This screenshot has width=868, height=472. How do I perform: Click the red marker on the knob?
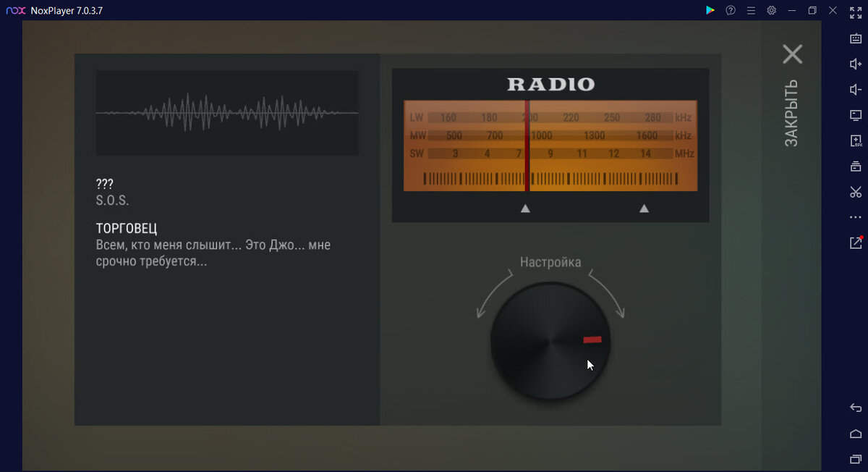pos(592,340)
